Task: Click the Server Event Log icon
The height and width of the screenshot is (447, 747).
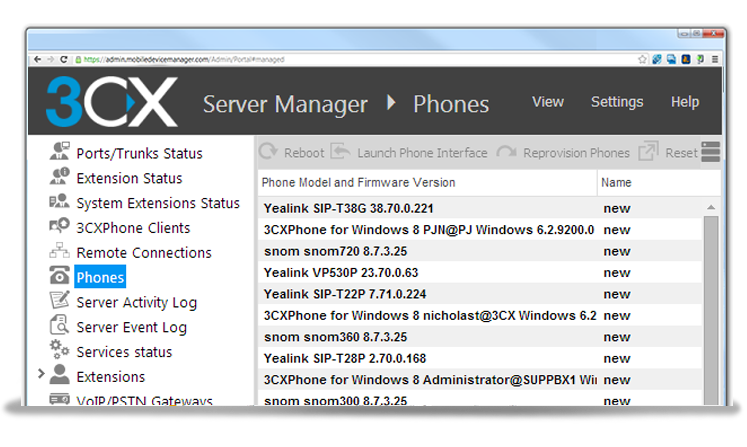Action: (x=60, y=325)
